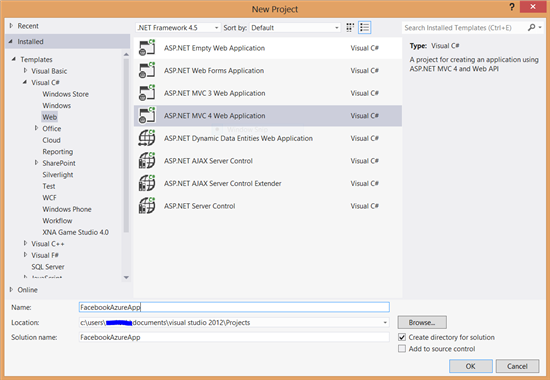Expand the Visual F# node
Viewport: 550px width, 380px height.
pos(25,255)
